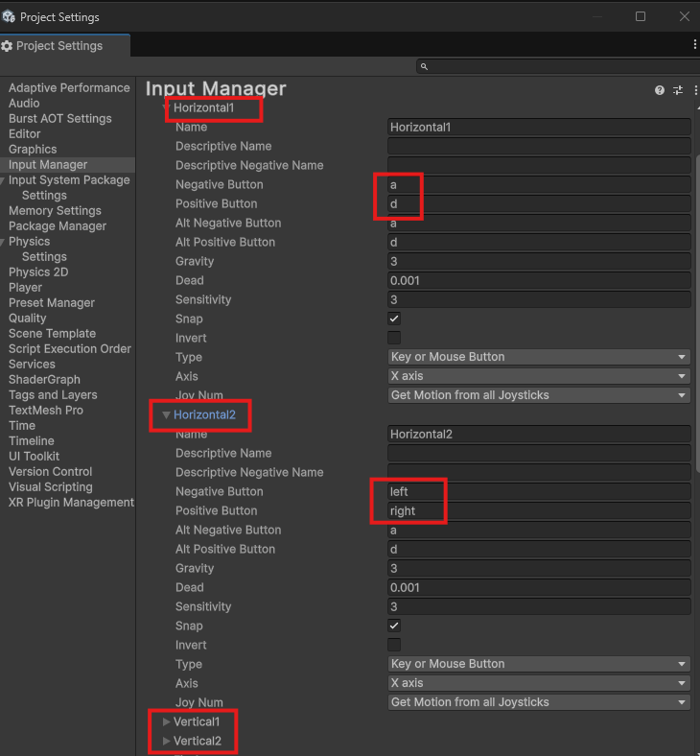Open TextMesh Pro settings
700x756 pixels.
click(46, 411)
